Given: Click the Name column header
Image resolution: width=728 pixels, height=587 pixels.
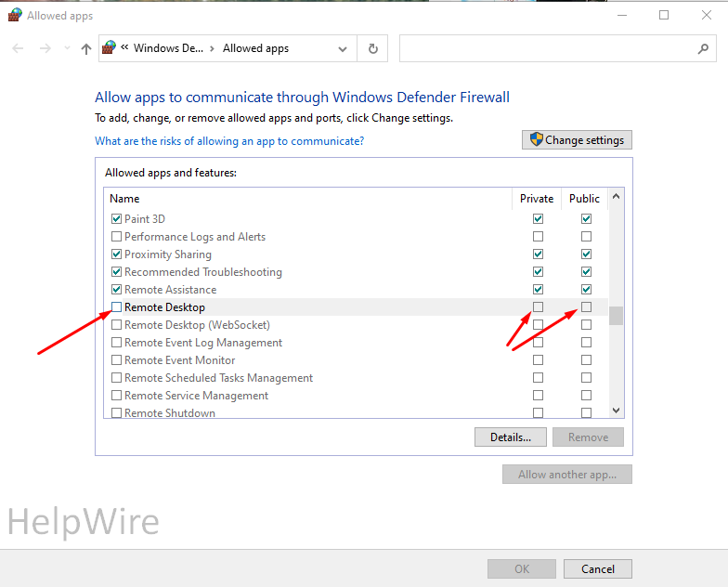Looking at the screenshot, I should click(124, 199).
